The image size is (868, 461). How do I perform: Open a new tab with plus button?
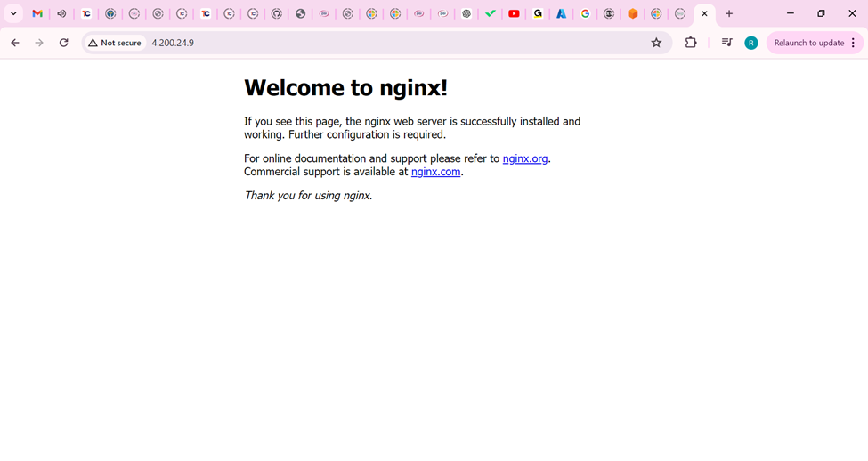coord(729,14)
